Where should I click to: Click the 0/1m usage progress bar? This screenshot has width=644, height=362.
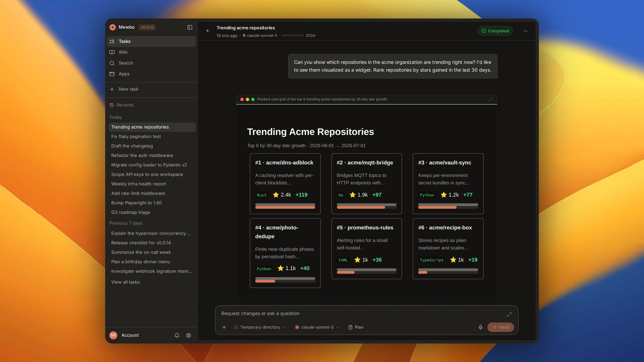point(293,35)
